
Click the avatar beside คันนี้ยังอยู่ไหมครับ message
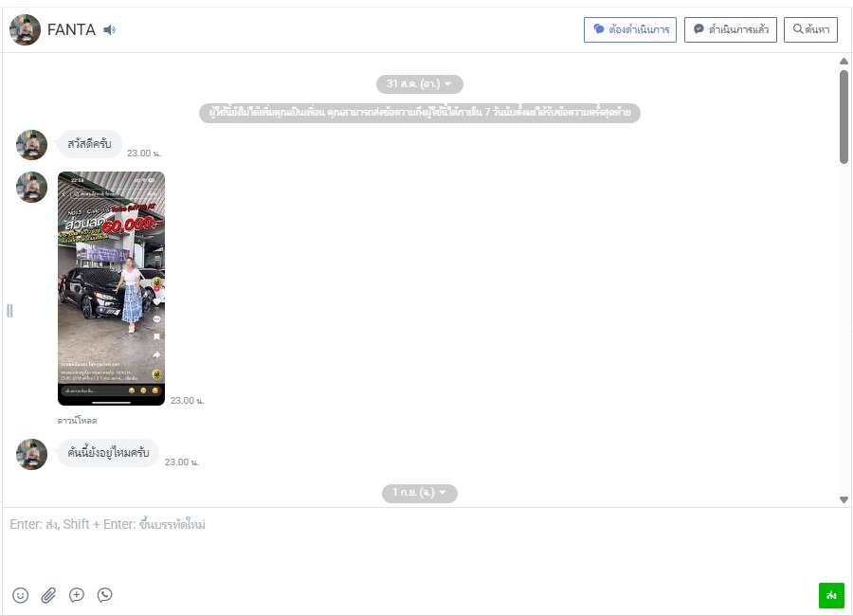pos(31,454)
